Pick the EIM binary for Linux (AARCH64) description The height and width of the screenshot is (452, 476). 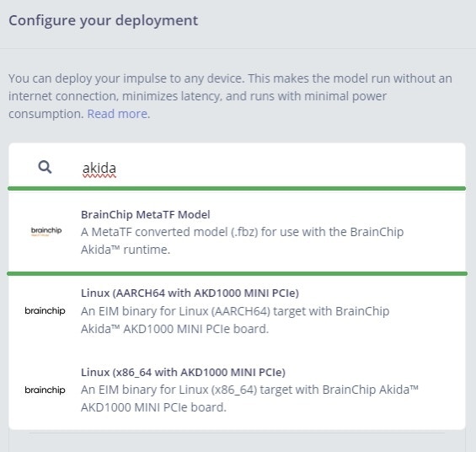pyautogui.click(x=235, y=320)
